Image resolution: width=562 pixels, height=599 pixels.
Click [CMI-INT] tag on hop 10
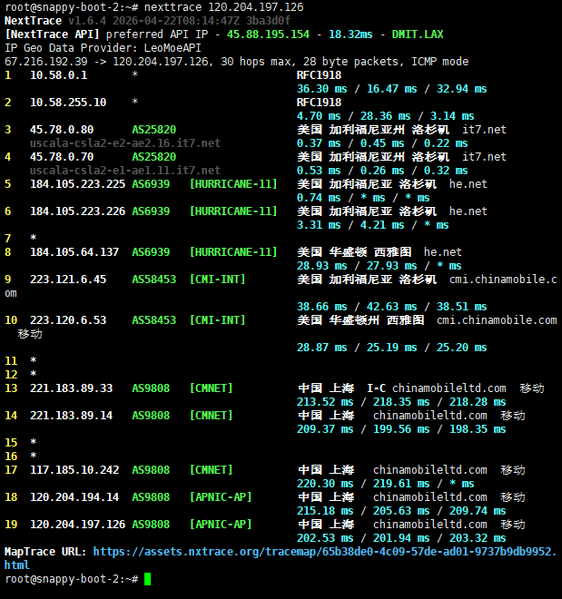[217, 320]
